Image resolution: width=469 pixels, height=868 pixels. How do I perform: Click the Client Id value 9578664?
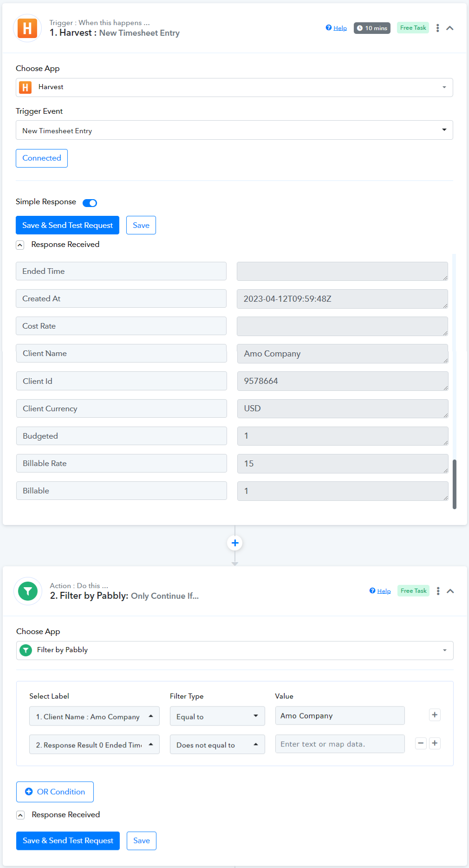[x=342, y=381]
